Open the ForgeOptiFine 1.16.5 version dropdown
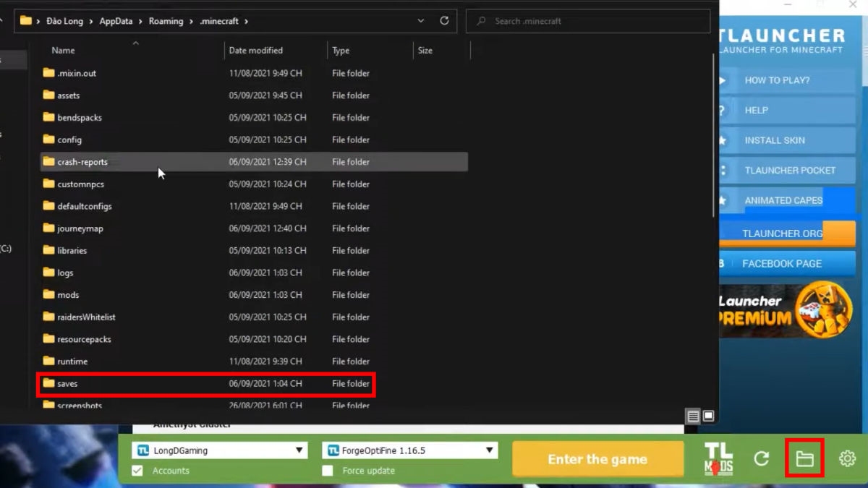 491,450
